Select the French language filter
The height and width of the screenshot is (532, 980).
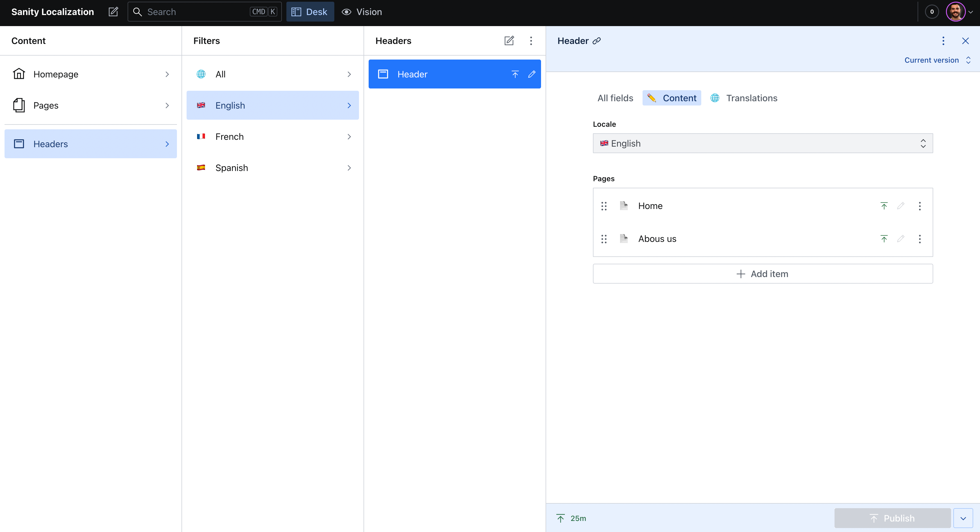(x=273, y=137)
